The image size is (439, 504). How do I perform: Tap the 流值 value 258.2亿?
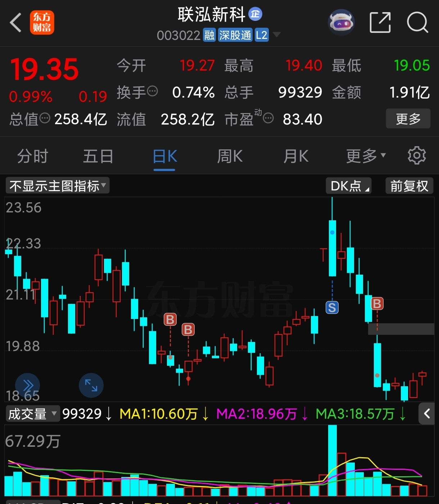point(187,119)
